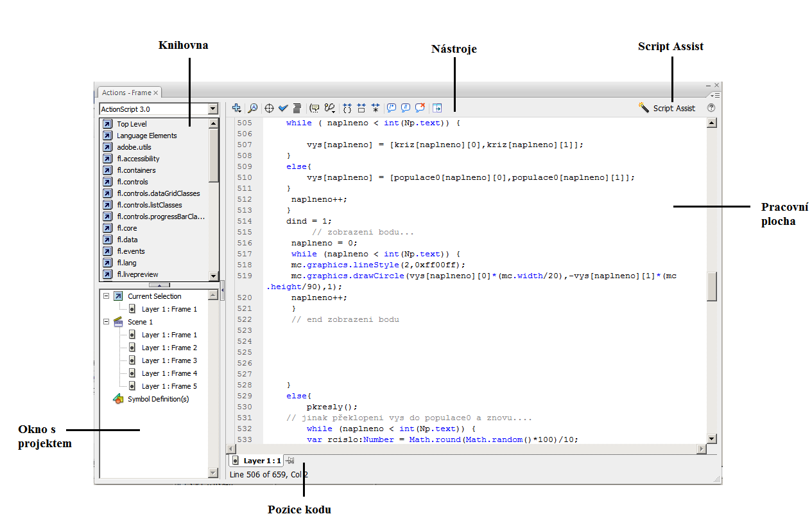The height and width of the screenshot is (523, 812).
Task: Open adobe.utils package
Action: coord(134,147)
